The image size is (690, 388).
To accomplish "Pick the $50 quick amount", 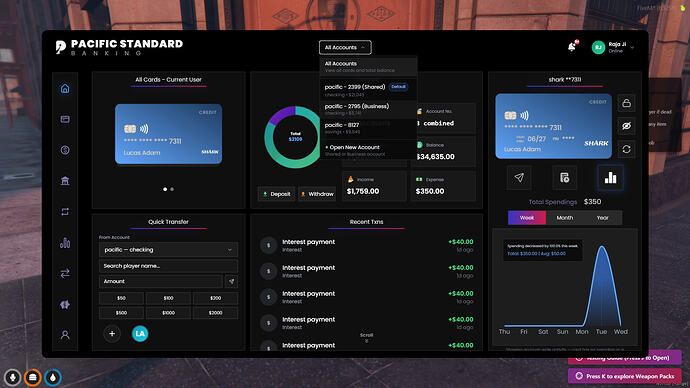I will [x=121, y=298].
